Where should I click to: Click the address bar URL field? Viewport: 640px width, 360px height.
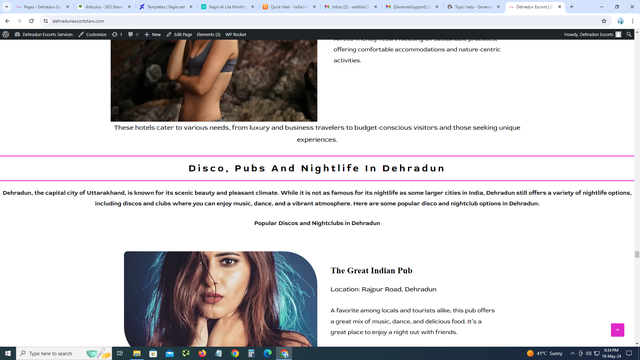(318, 21)
